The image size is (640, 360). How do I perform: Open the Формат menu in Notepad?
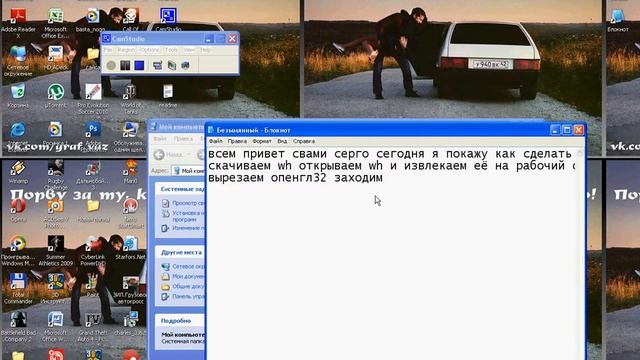(262, 141)
